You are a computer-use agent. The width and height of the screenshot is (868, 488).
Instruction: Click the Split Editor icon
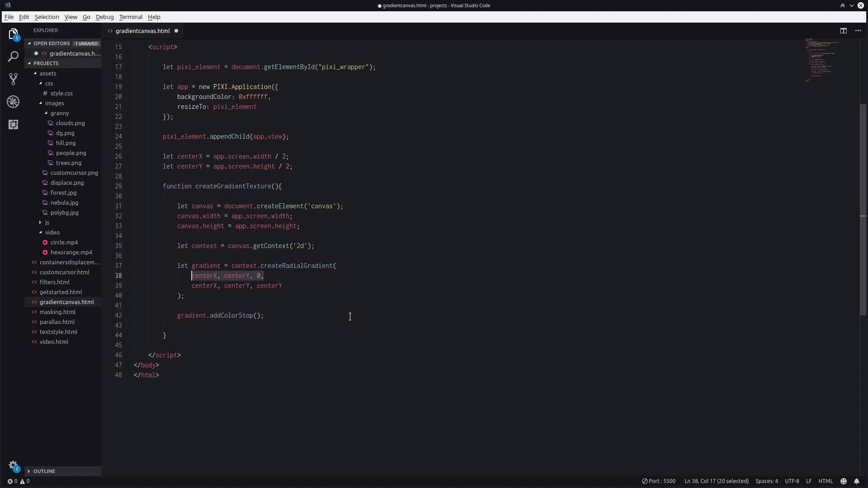click(x=843, y=31)
